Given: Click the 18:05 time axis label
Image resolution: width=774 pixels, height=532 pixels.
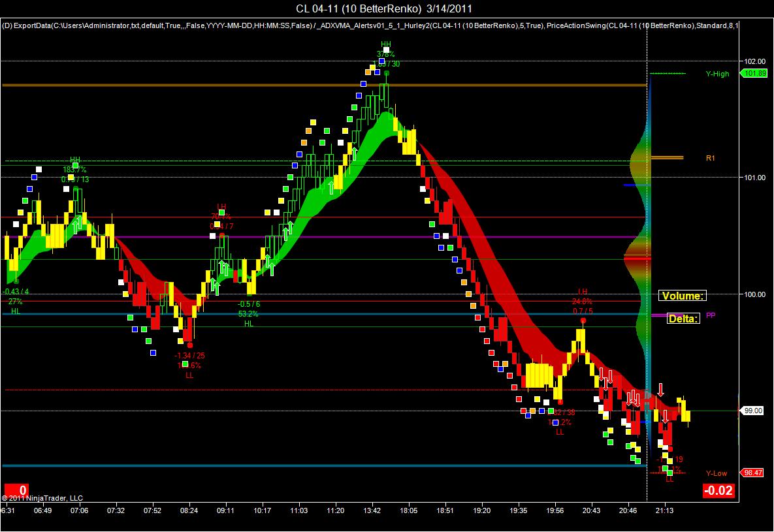Looking at the screenshot, I should coord(409,510).
